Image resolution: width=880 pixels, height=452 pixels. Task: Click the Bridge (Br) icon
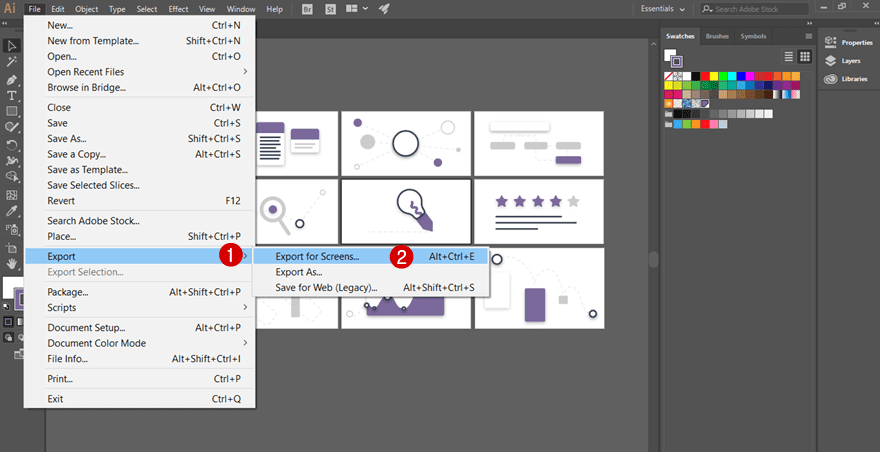tap(307, 8)
